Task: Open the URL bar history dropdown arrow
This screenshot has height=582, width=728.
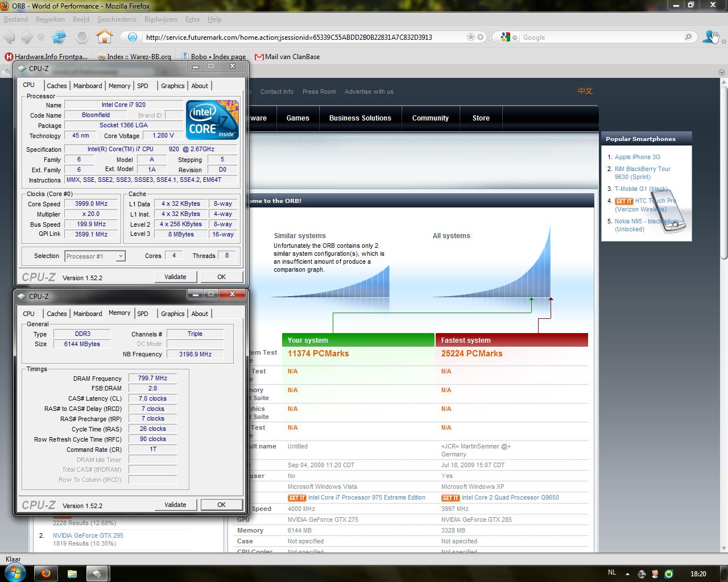Action: tap(481, 37)
